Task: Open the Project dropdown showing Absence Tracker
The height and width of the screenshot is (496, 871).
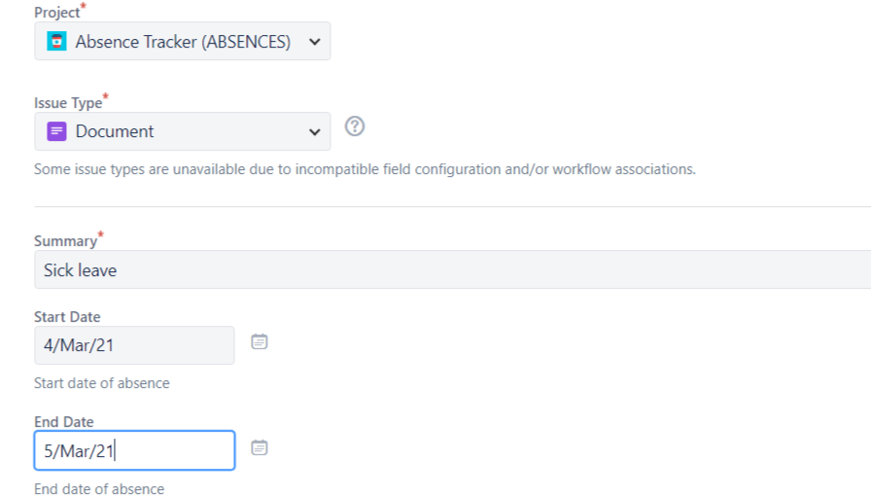Action: [x=182, y=42]
